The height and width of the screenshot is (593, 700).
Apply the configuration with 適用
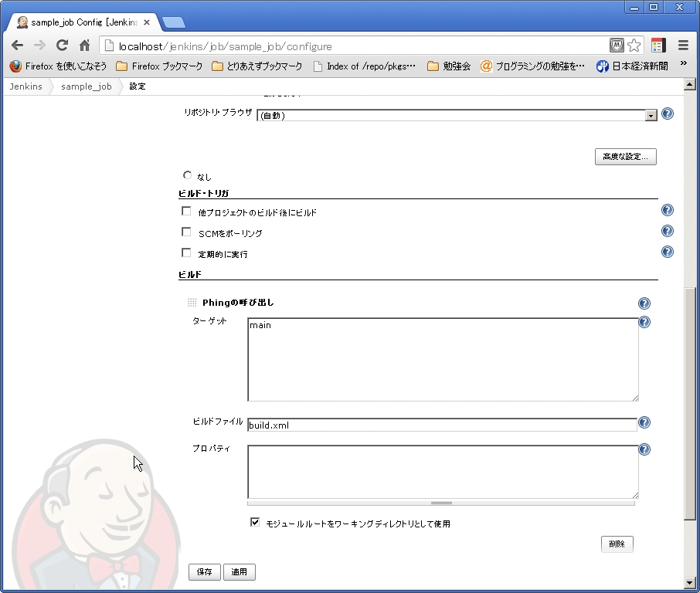pyautogui.click(x=240, y=572)
